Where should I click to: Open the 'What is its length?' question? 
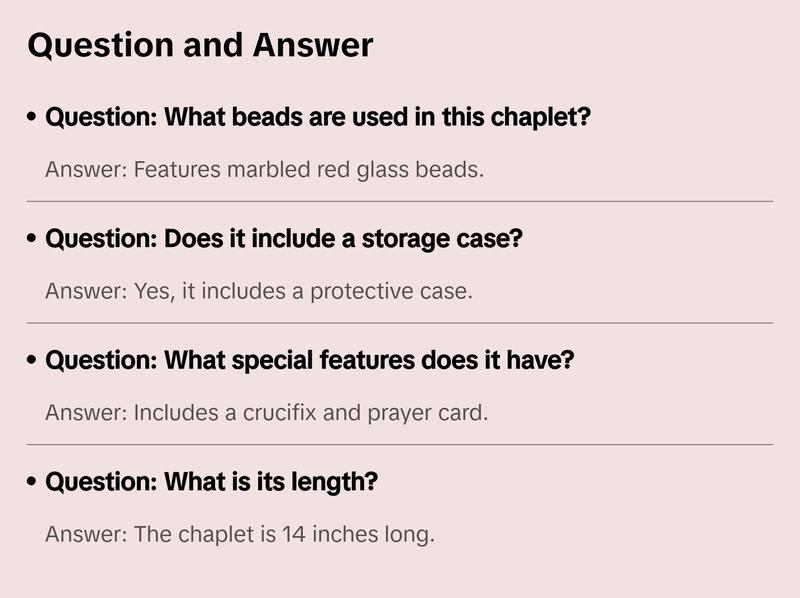click(212, 483)
